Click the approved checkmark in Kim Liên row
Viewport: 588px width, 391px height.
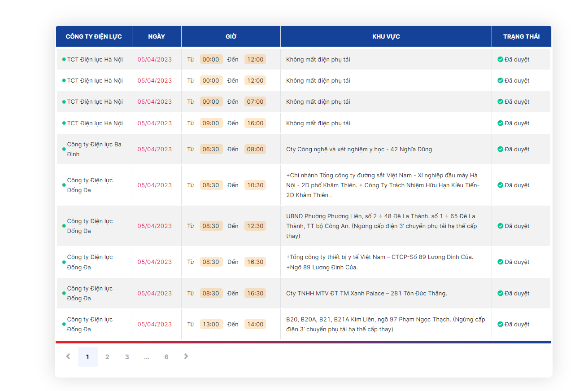point(500,324)
